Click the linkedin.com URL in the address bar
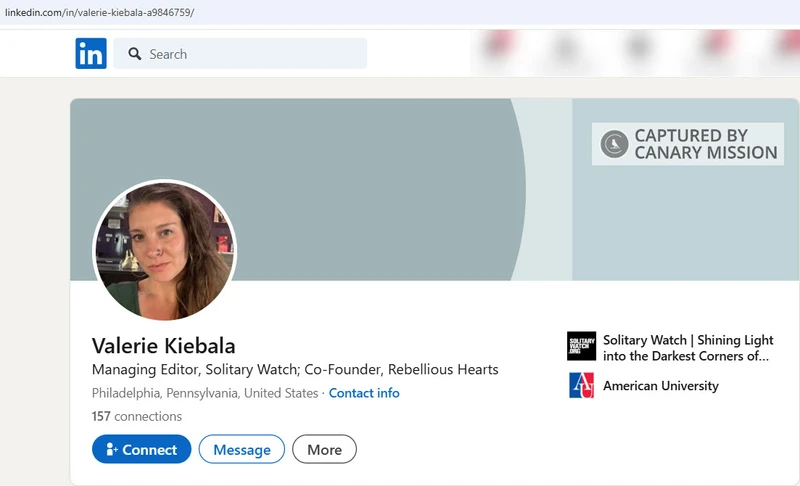The height and width of the screenshot is (486, 800). 99,12
